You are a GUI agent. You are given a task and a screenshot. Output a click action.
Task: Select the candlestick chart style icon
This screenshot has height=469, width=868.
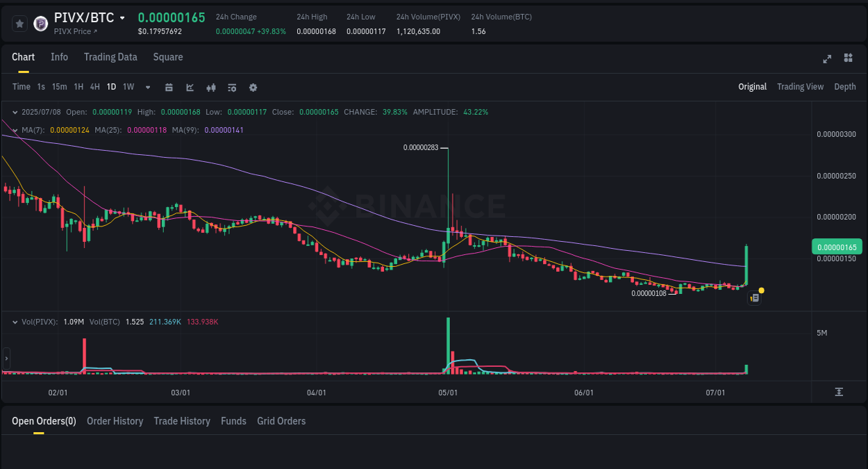[210, 87]
